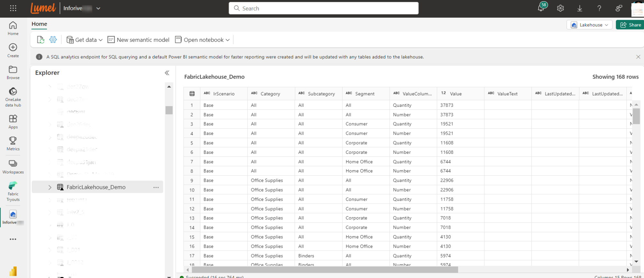
Task: Collapse the Explorer panel
Action: tap(167, 73)
